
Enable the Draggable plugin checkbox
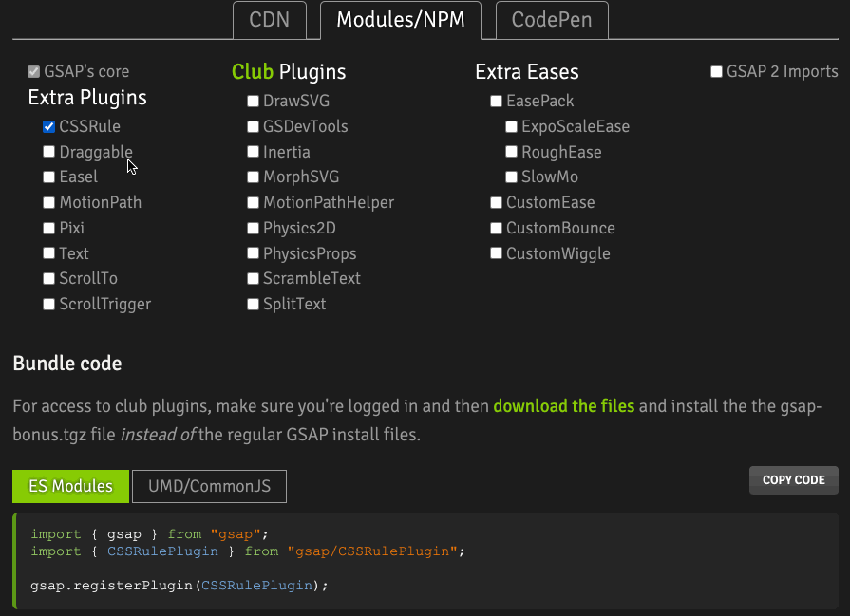click(x=48, y=152)
